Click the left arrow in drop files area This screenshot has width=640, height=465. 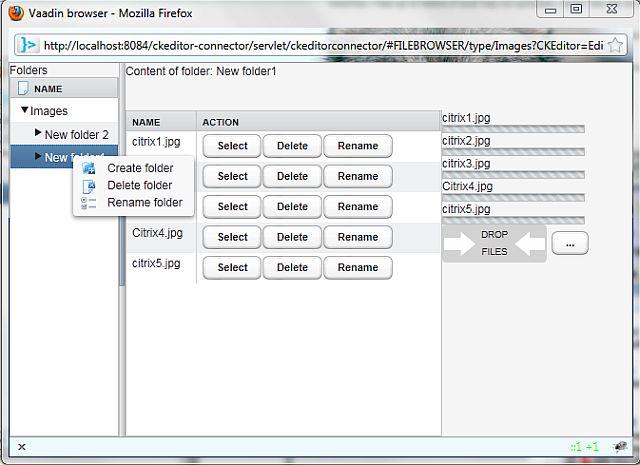click(x=530, y=244)
